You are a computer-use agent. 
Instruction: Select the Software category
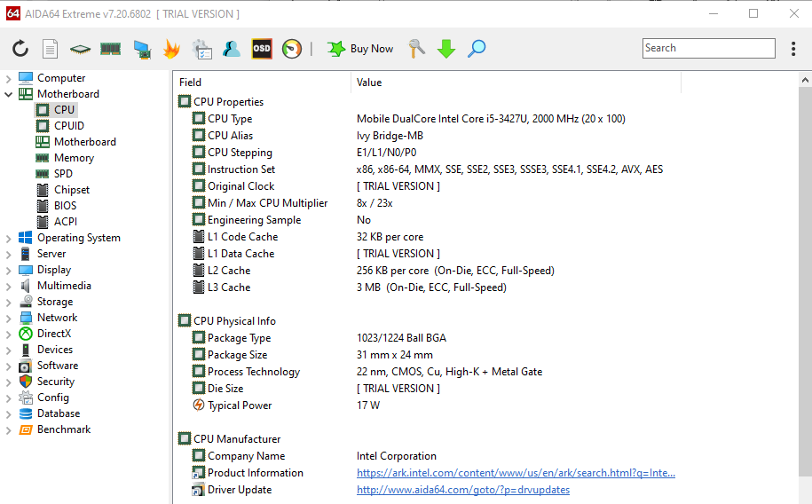(x=58, y=366)
